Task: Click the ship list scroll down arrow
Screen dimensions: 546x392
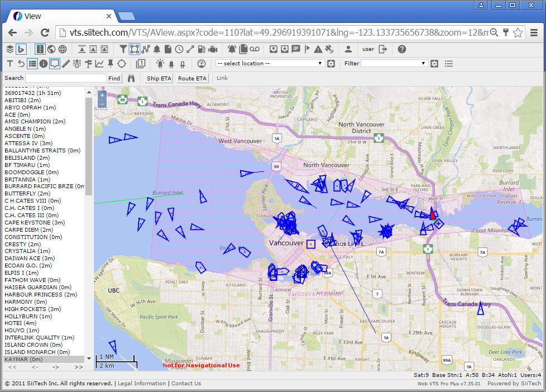Action: 89,359
